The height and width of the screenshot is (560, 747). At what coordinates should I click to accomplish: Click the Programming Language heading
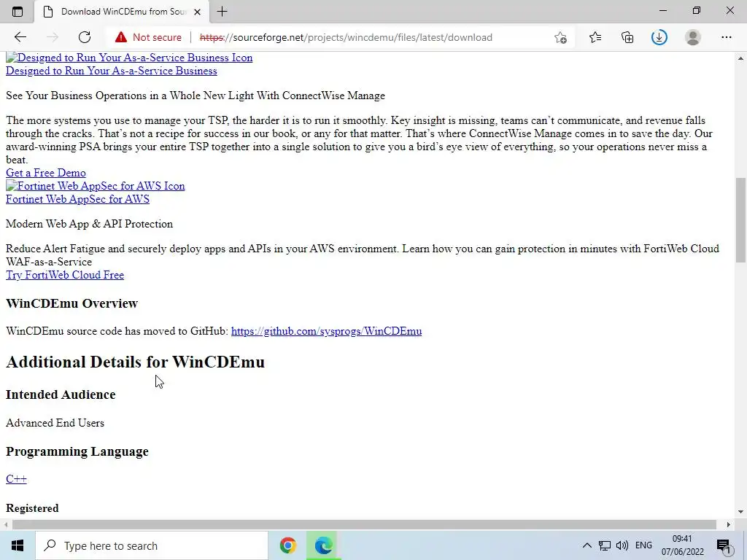tap(77, 451)
